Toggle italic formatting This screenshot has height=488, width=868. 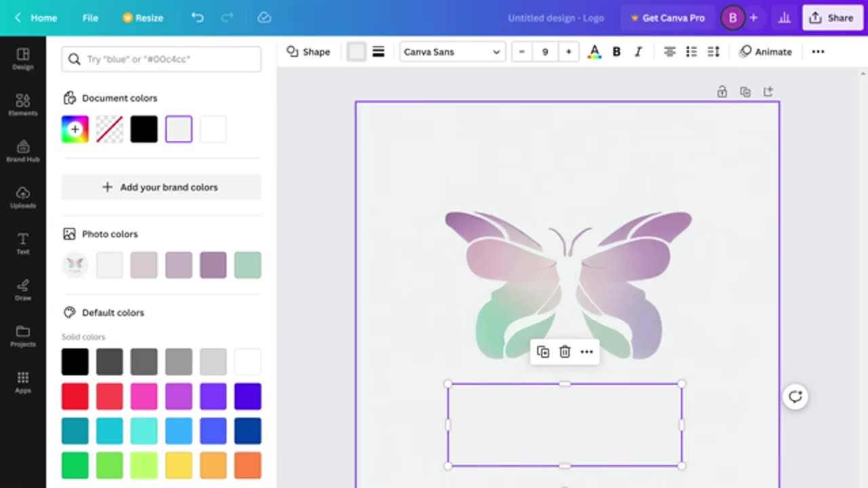638,52
